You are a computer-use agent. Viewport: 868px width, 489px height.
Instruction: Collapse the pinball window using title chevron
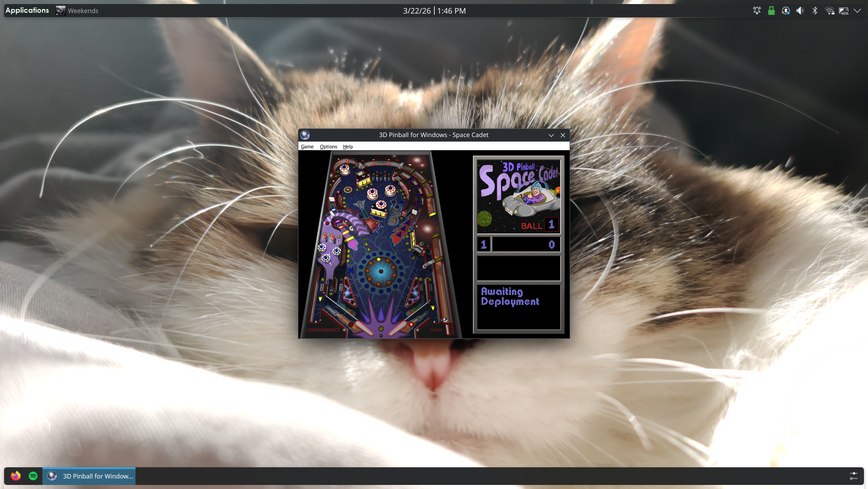coord(551,135)
